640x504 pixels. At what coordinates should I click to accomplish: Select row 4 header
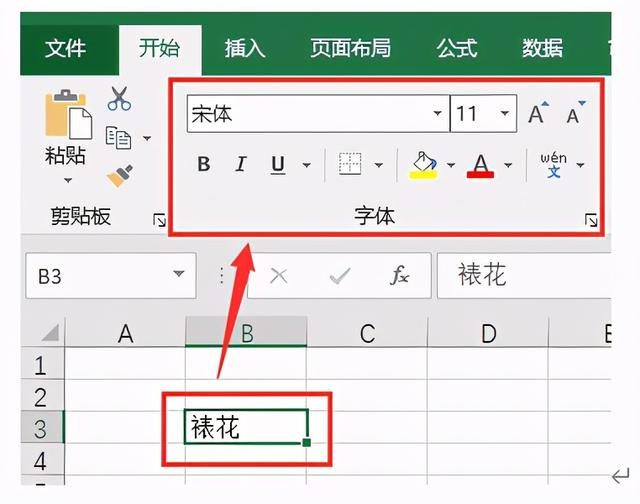click(x=42, y=460)
